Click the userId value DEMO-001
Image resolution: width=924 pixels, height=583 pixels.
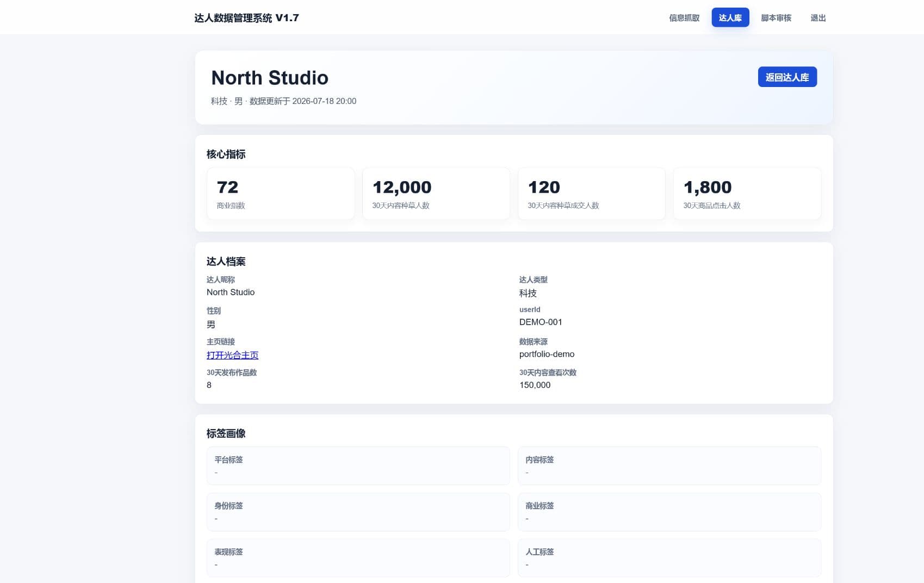click(541, 322)
